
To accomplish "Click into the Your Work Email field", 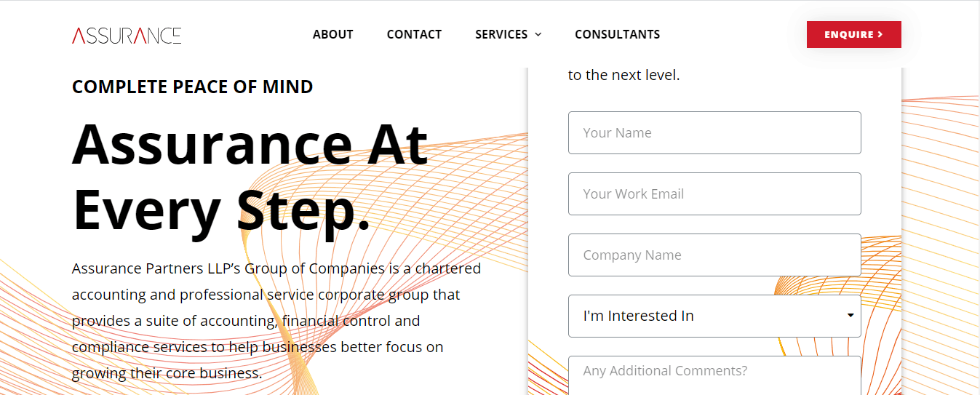I will (714, 193).
